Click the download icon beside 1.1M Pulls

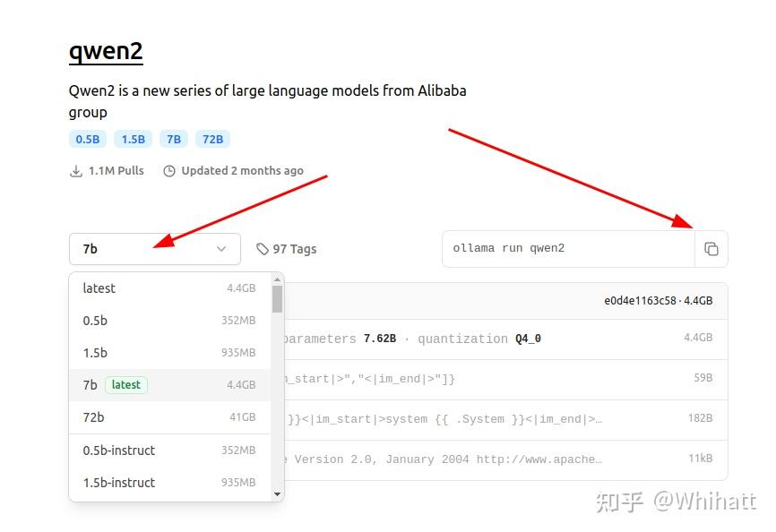click(x=77, y=170)
